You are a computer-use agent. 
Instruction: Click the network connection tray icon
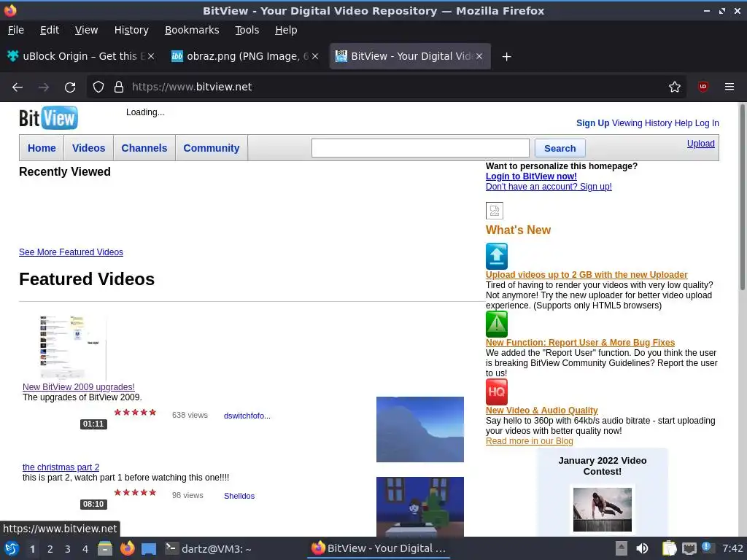click(x=689, y=548)
